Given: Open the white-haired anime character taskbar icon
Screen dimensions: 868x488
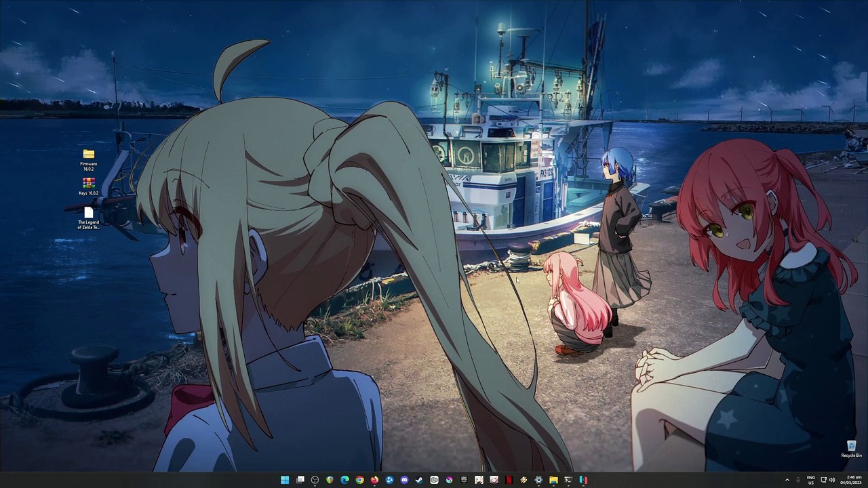Looking at the screenshot, I should (479, 480).
